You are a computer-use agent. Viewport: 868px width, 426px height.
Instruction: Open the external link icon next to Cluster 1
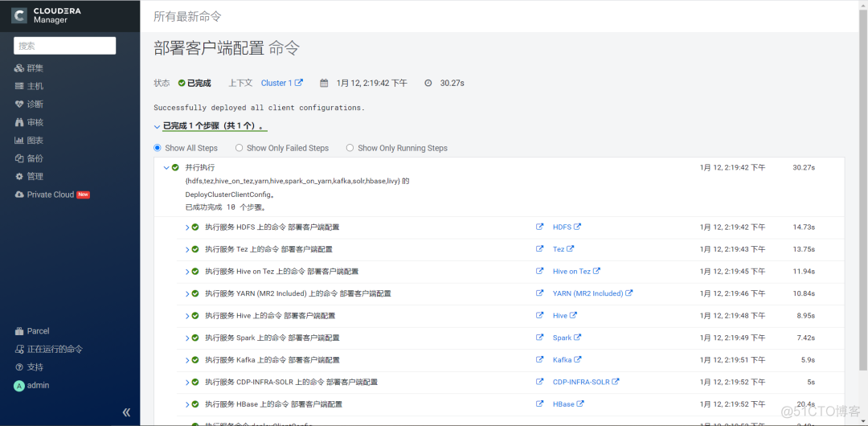pyautogui.click(x=299, y=83)
